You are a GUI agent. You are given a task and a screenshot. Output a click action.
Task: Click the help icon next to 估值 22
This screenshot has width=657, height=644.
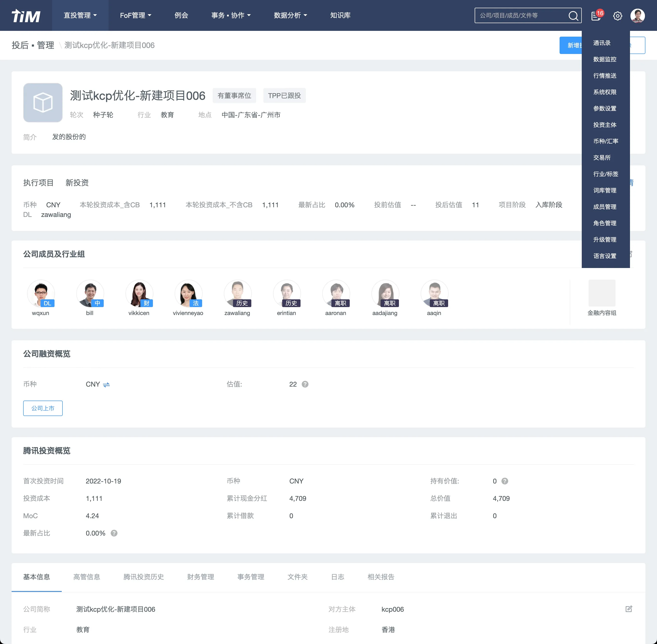click(x=305, y=384)
